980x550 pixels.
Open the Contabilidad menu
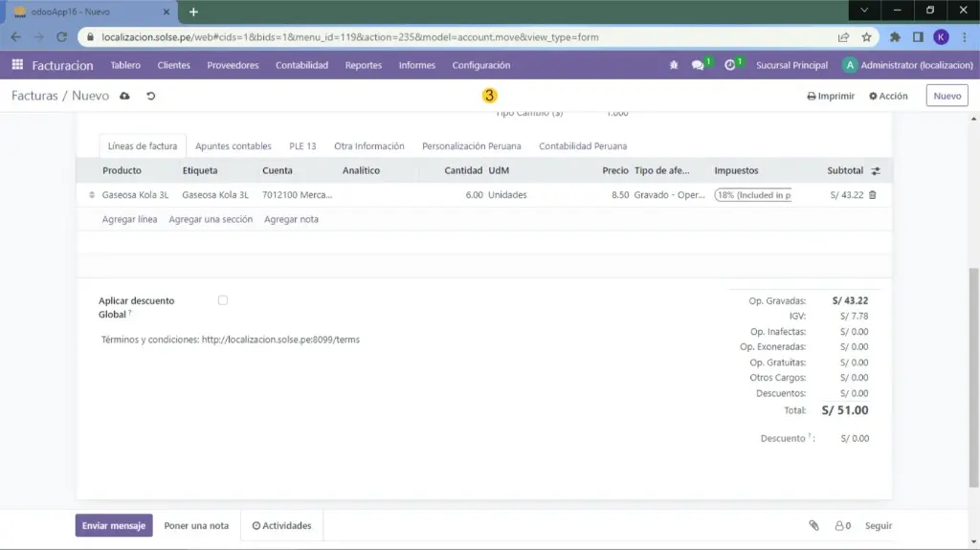[x=301, y=65]
